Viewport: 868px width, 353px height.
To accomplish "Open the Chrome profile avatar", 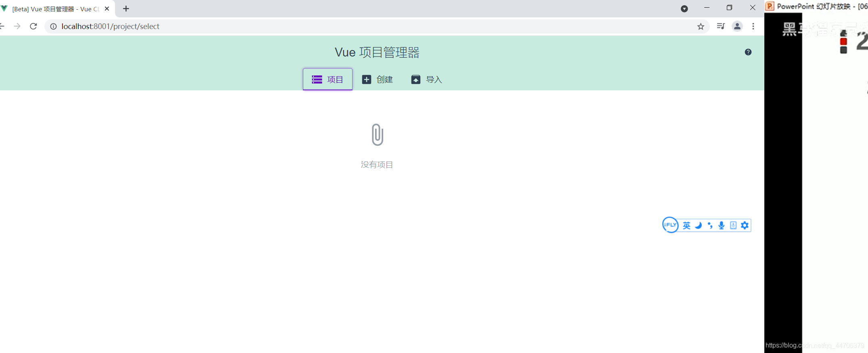I will tap(737, 26).
